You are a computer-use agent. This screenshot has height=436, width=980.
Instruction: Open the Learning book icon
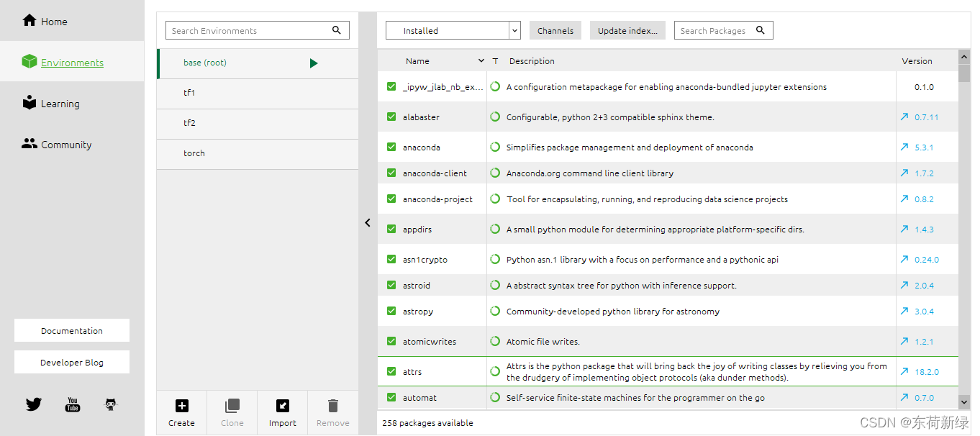pos(29,103)
